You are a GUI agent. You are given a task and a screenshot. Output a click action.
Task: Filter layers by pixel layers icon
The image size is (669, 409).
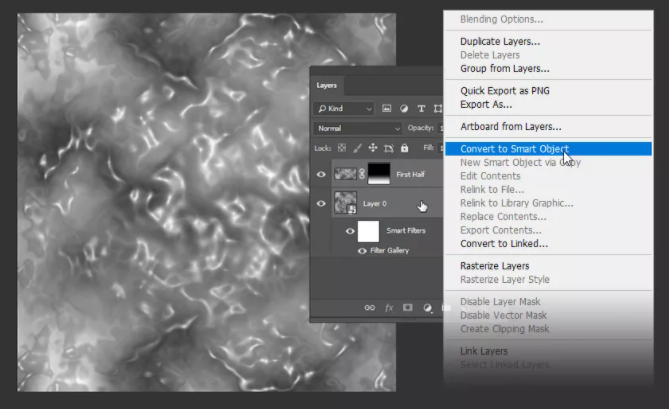pyautogui.click(x=387, y=108)
